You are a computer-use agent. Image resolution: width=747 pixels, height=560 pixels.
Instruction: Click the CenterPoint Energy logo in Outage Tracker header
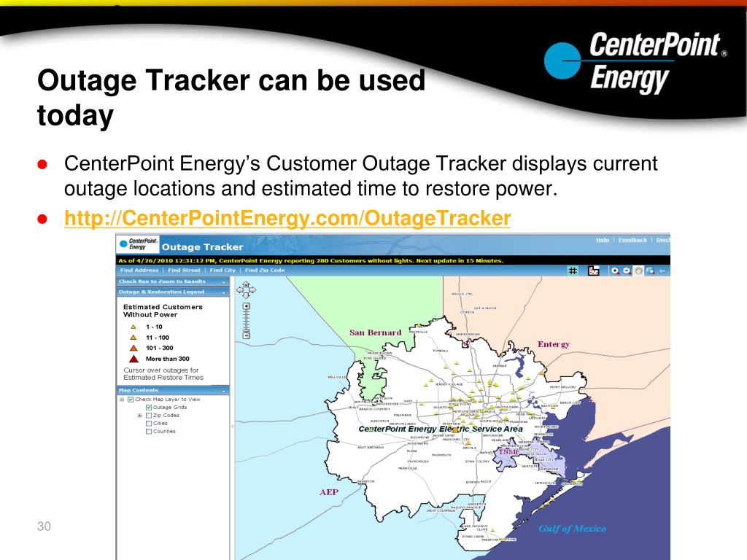[x=138, y=244]
